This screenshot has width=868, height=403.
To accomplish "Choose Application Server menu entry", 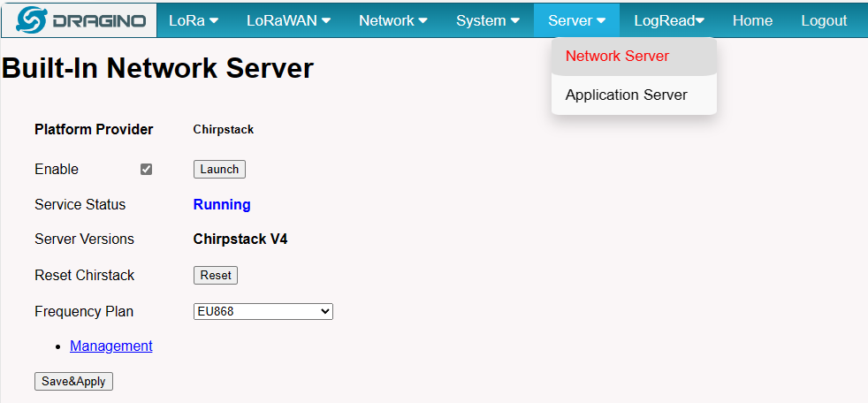I will pyautogui.click(x=634, y=95).
